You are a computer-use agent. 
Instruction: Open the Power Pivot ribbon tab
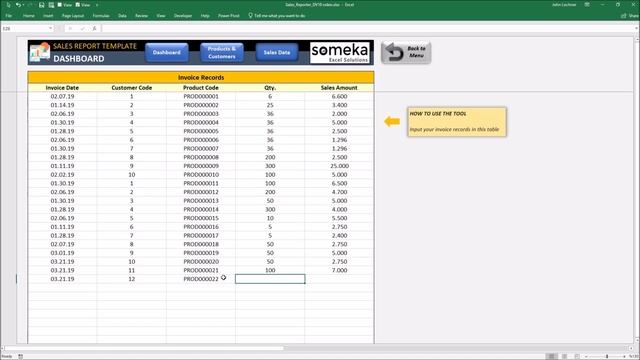[229, 16]
